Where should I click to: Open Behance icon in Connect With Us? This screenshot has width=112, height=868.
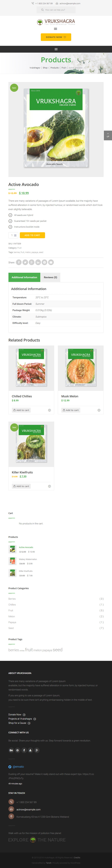[11, 750]
